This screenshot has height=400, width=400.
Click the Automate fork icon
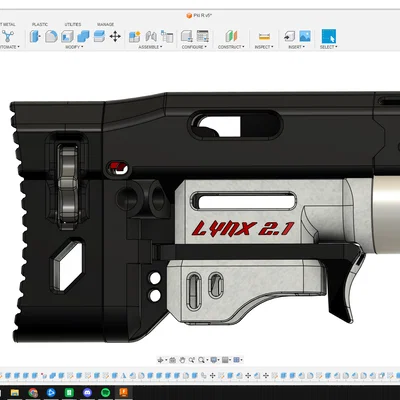[x=8, y=36]
